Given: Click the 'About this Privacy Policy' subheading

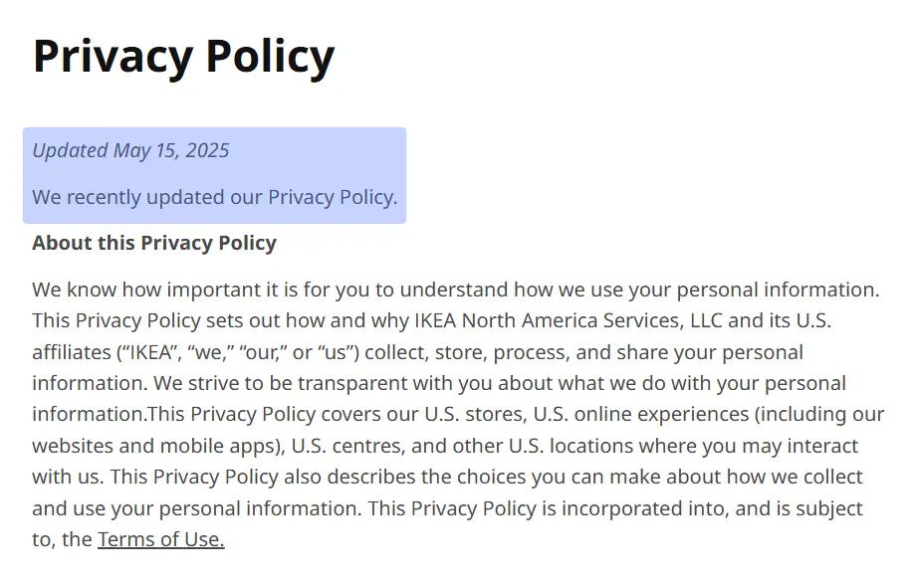Looking at the screenshot, I should pyautogui.click(x=154, y=243).
